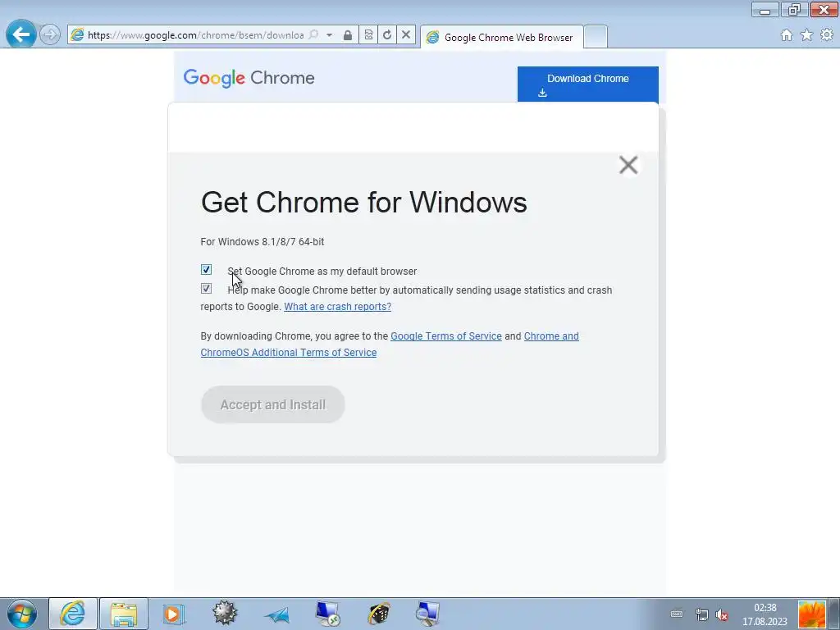Uncheck sending usage statistics and crash reports
Screen dimensions: 840x630
point(206,289)
